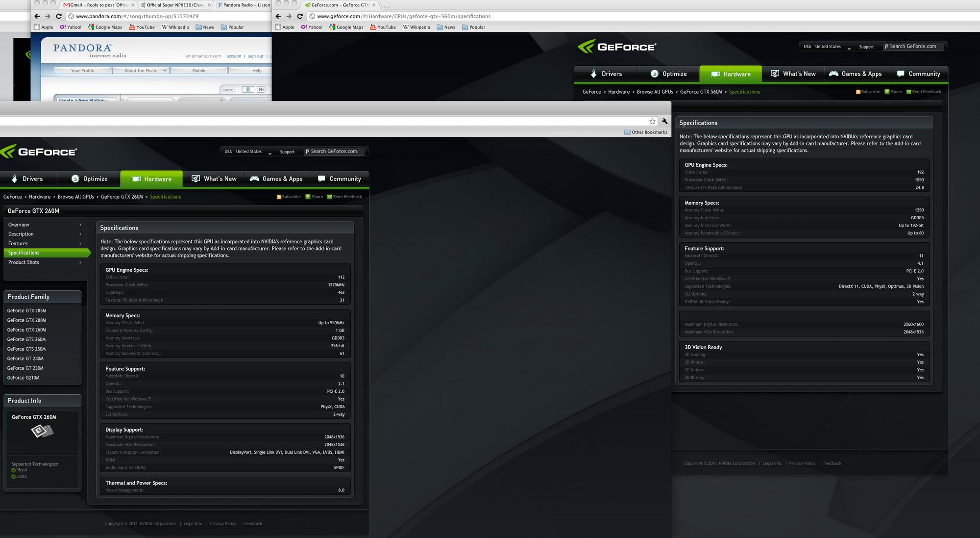This screenshot has width=980, height=538.
Task: Open the Apple bookmark in the Pandora window
Action: (x=44, y=27)
